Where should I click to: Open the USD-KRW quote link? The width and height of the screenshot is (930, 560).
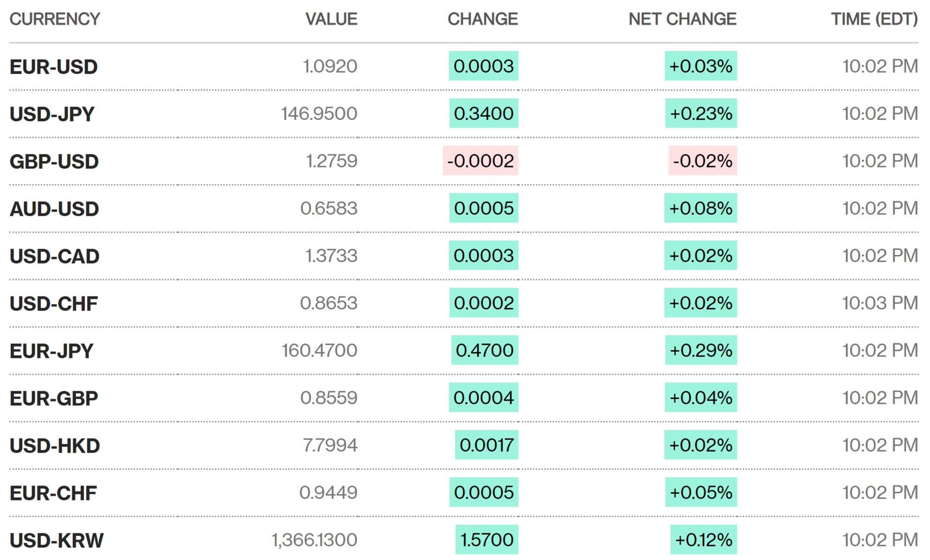[56, 540]
